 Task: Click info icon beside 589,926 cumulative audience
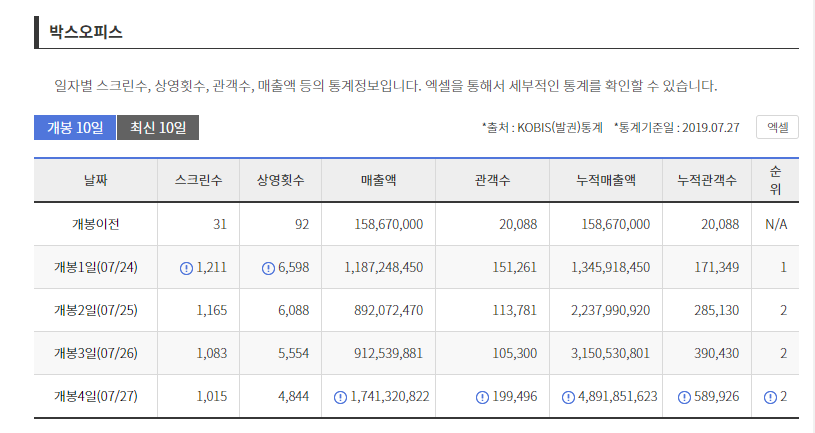point(685,398)
